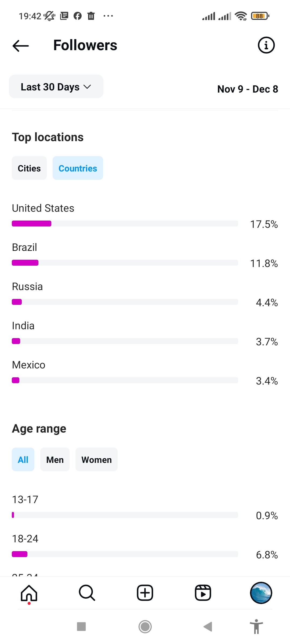
Task: Tap the United States percentage bar
Action: coord(125,224)
